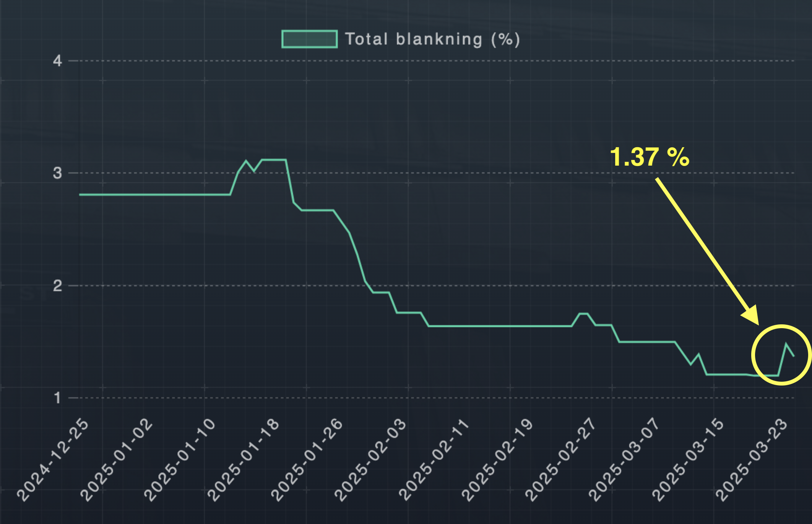
Task: Click the 2025-03-23 date label
Action: (751, 460)
